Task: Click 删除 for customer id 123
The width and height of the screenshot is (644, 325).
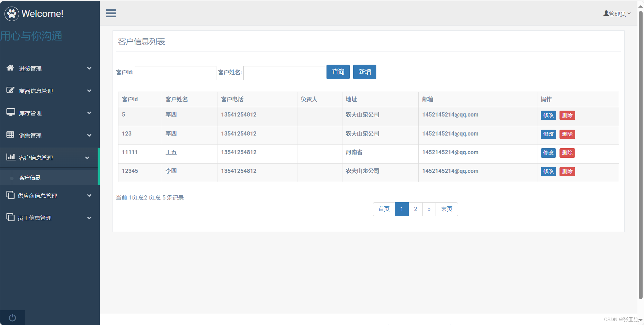Action: (x=567, y=134)
